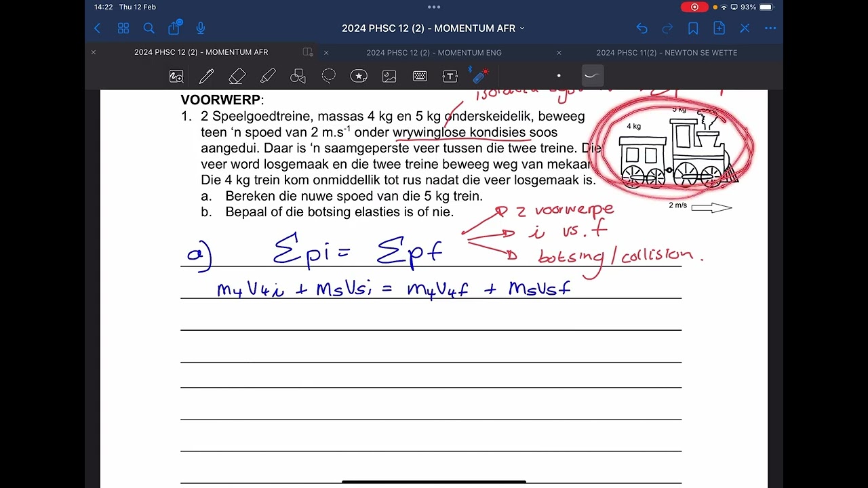Tap the line 'Bereken die nuwe spoed van die 5 kg trein.'
868x488 pixels.
click(354, 196)
